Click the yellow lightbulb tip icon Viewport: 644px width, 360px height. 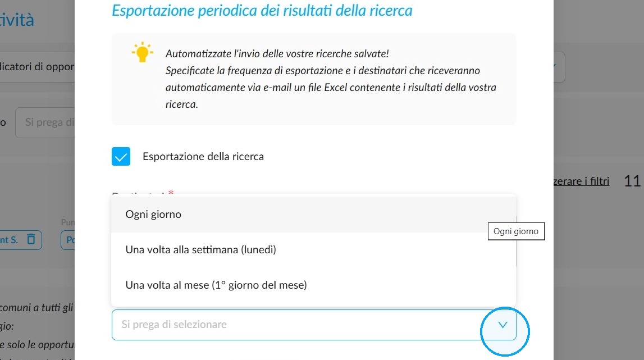[x=142, y=52]
